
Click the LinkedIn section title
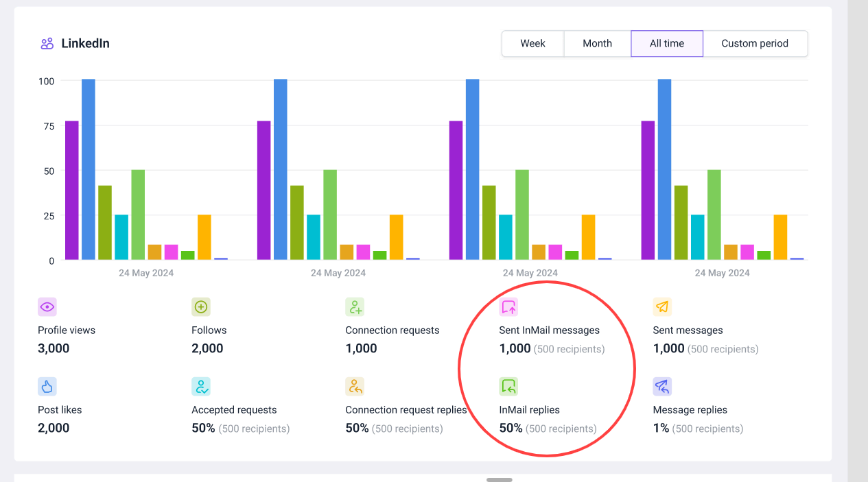coord(86,44)
